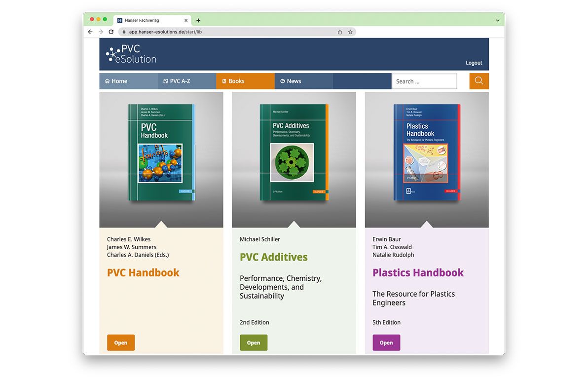Click author name Michael Schiller
The image size is (588, 379).
[260, 239]
